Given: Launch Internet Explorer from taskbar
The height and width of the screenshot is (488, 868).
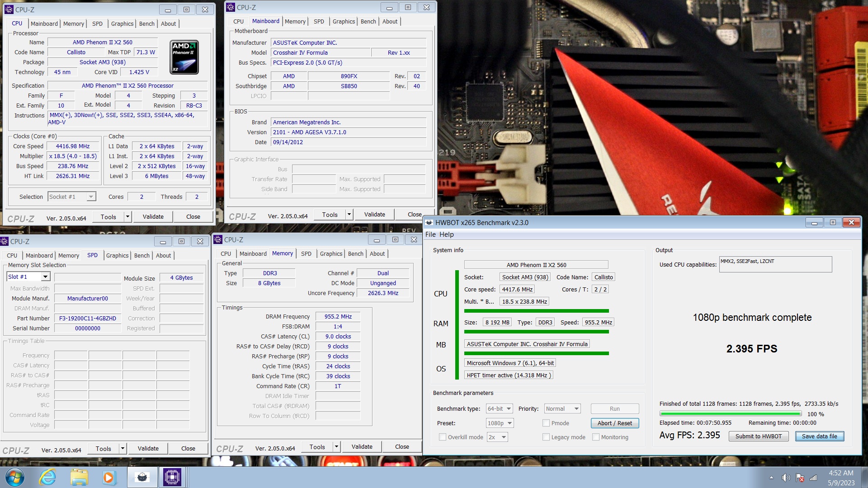Looking at the screenshot, I should pos(47,477).
